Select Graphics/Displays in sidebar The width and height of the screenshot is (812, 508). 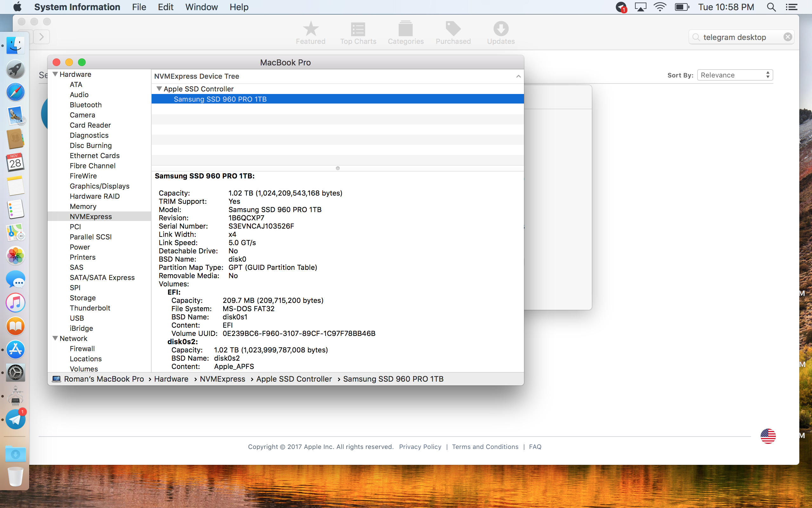(x=99, y=186)
